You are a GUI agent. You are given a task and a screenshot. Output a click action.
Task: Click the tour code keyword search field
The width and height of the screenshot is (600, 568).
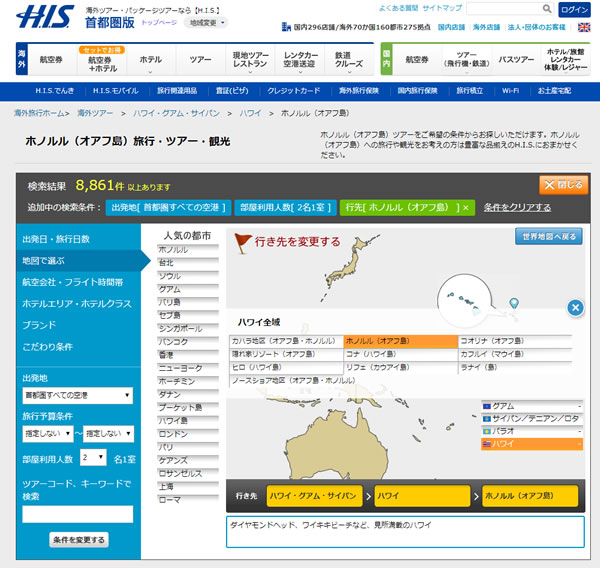tap(77, 513)
